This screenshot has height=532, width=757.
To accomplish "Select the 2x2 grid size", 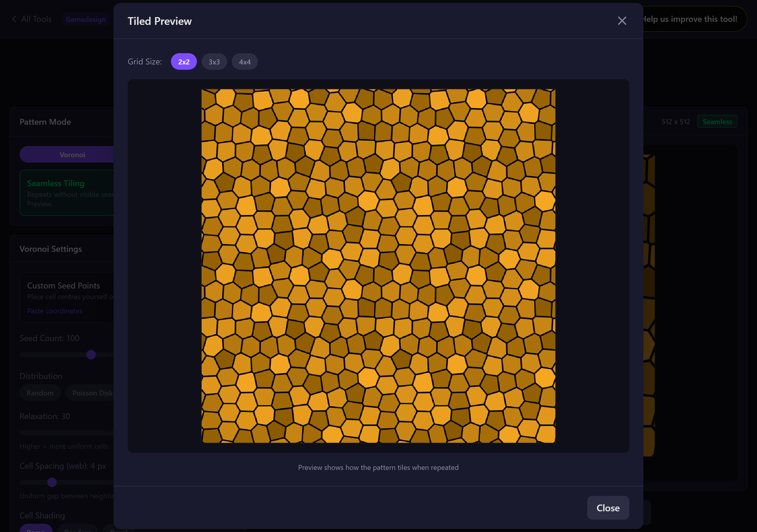I will point(184,62).
